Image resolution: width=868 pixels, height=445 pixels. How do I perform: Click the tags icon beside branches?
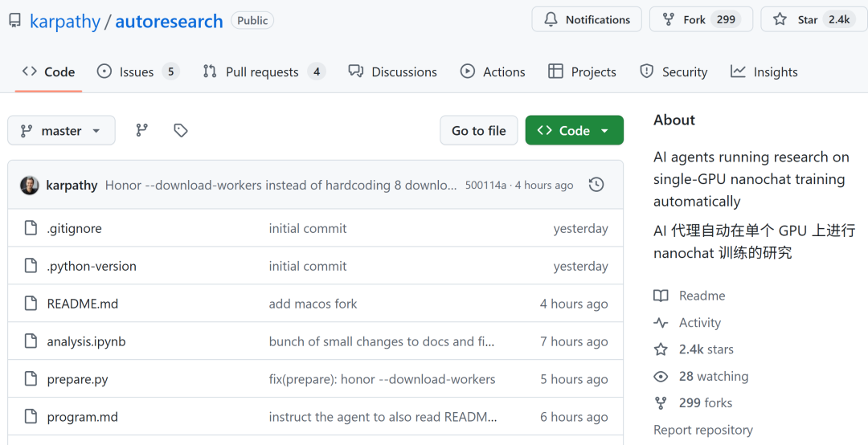(x=181, y=130)
